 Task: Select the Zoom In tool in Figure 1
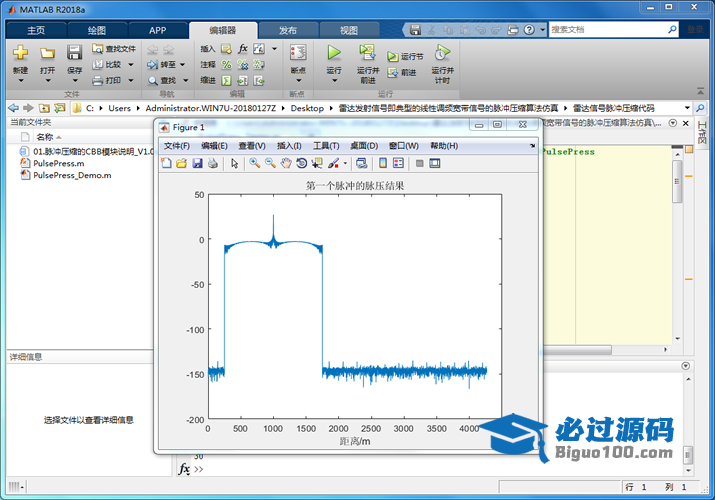pos(255,163)
